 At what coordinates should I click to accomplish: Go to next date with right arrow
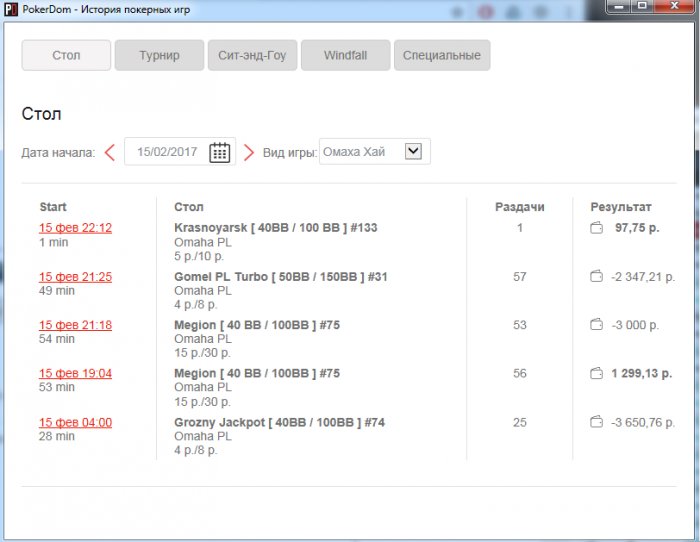tap(249, 152)
